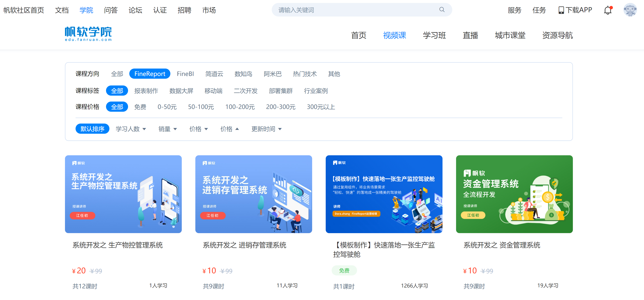This screenshot has height=300, width=644.
Task: Select the FineBI course direction filter
Action: tap(185, 74)
